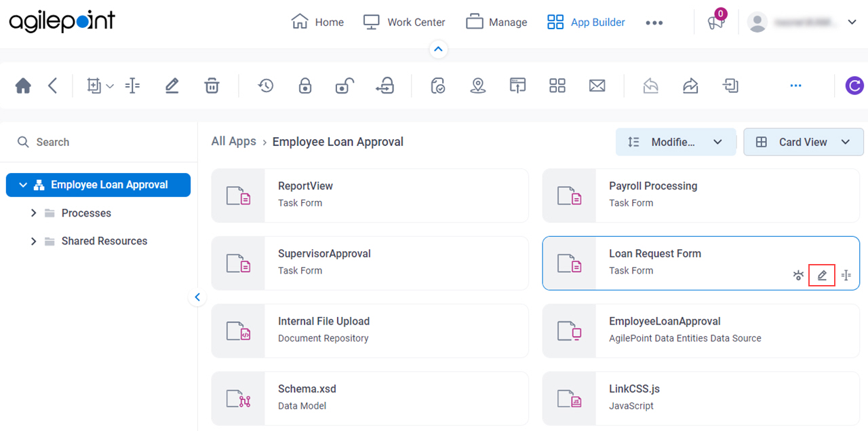Click the location pin toolbar icon
This screenshot has width=868, height=431.
click(x=478, y=86)
